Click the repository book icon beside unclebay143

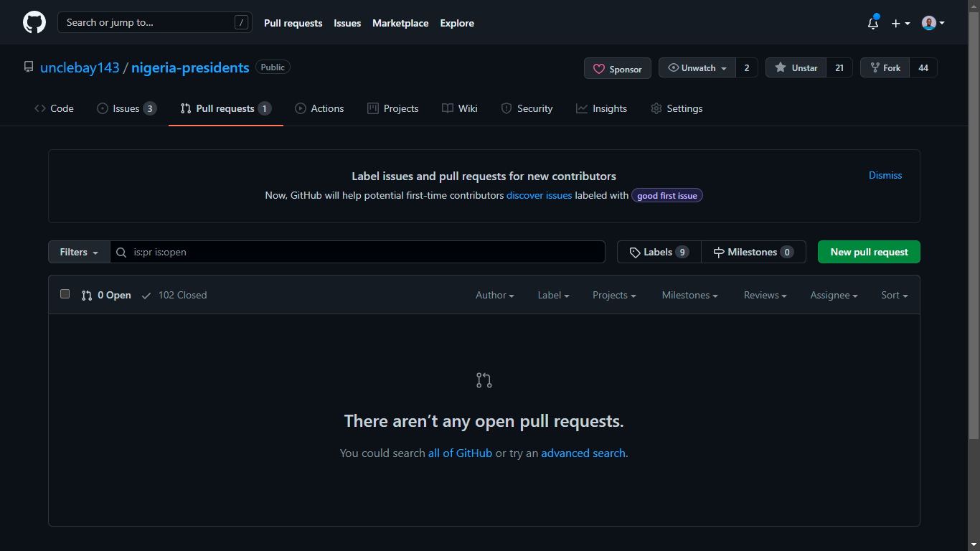[29, 67]
